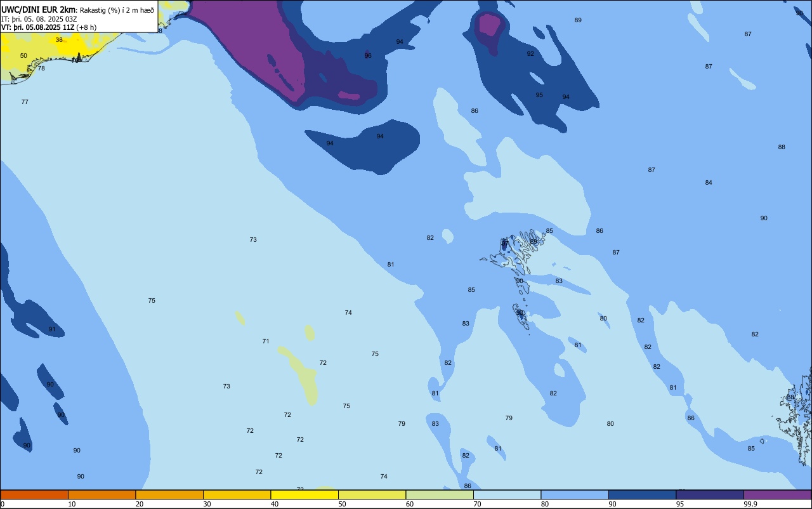Screen dimensions: 812x509
Task: Select the 60–70 yellow-green legend swatch
Action: (x=440, y=494)
